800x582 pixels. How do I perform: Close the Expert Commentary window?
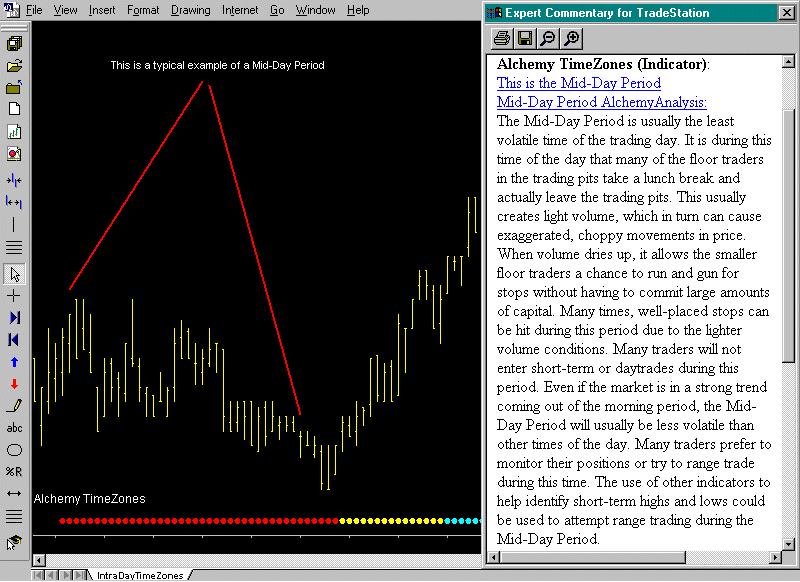click(x=787, y=13)
